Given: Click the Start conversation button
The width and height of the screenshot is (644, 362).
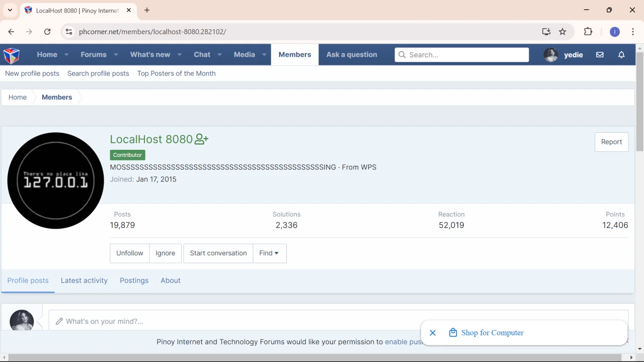Looking at the screenshot, I should (218, 253).
